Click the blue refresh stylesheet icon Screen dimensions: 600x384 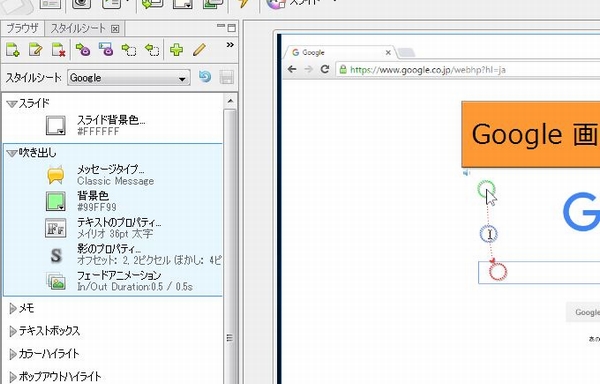[x=205, y=77]
